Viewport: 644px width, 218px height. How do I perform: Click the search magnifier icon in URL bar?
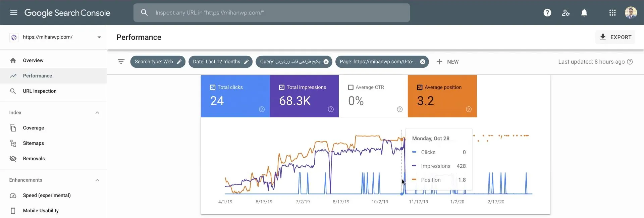pos(144,13)
